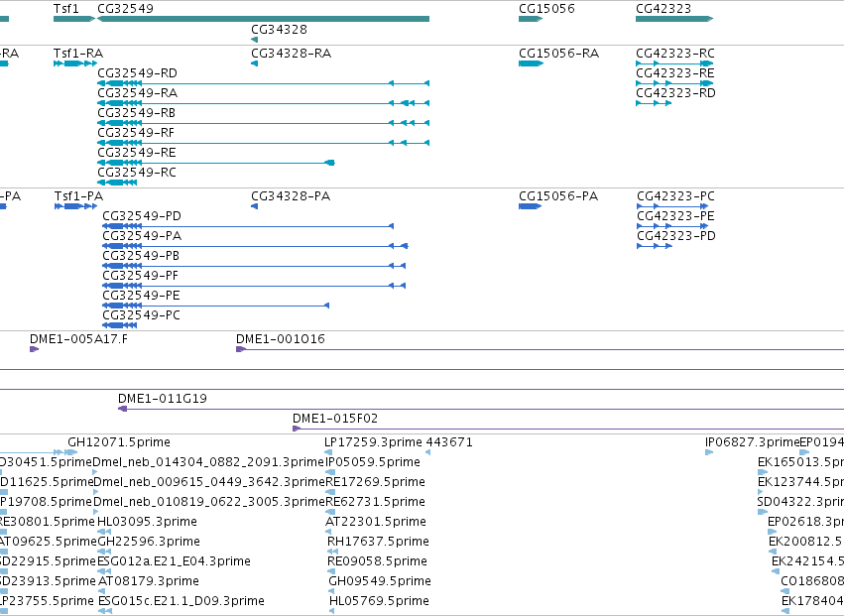The width and height of the screenshot is (844, 616).
Task: Select transcript label CG32549-RE
Action: (x=137, y=153)
